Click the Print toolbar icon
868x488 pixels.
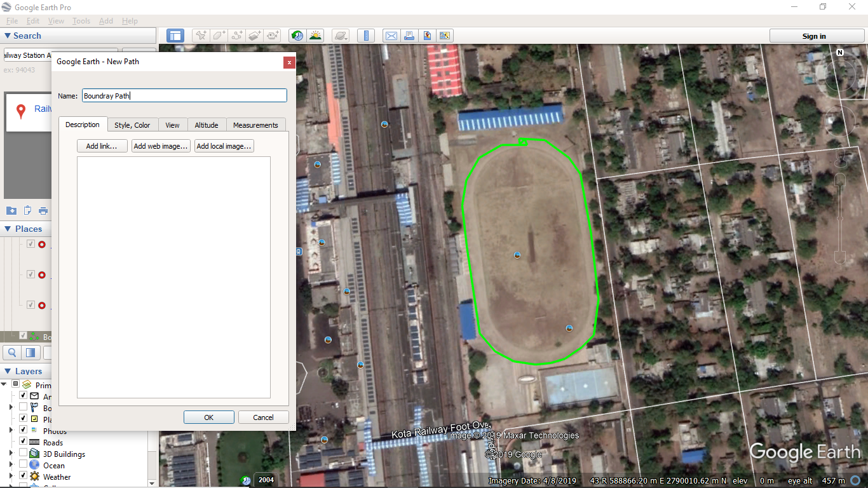[x=409, y=36]
